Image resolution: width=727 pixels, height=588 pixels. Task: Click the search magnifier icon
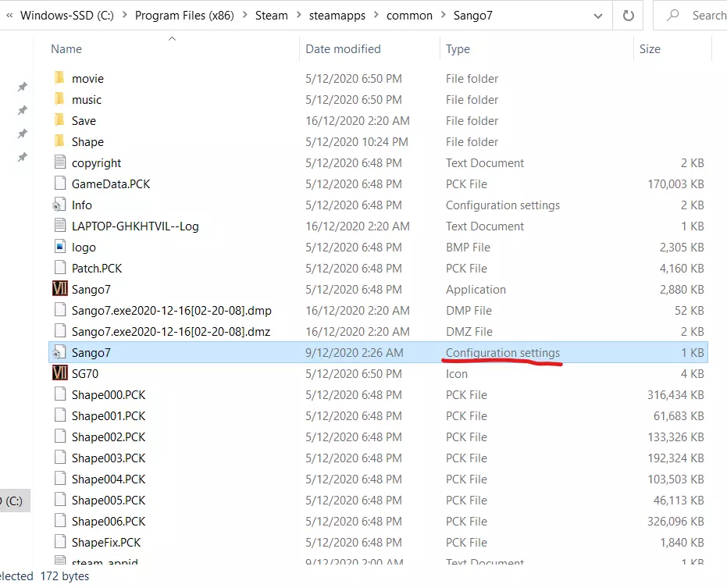[673, 16]
